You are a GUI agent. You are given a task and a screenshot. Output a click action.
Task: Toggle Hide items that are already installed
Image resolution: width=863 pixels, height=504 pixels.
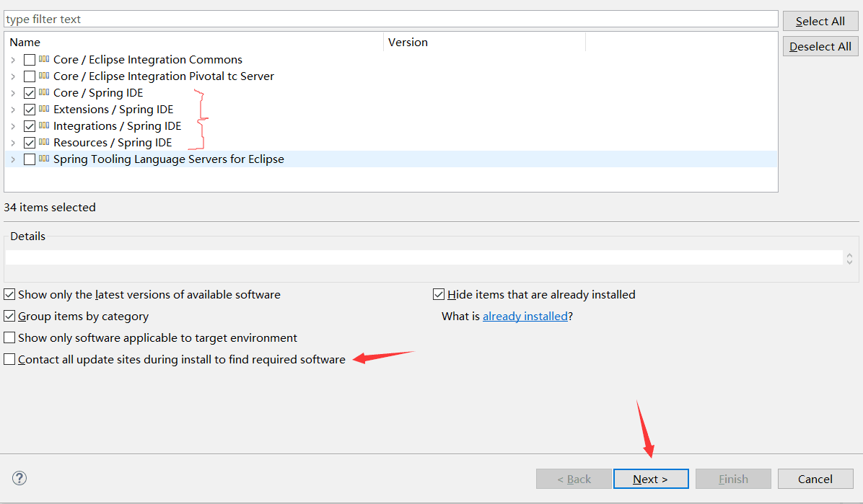coord(439,294)
